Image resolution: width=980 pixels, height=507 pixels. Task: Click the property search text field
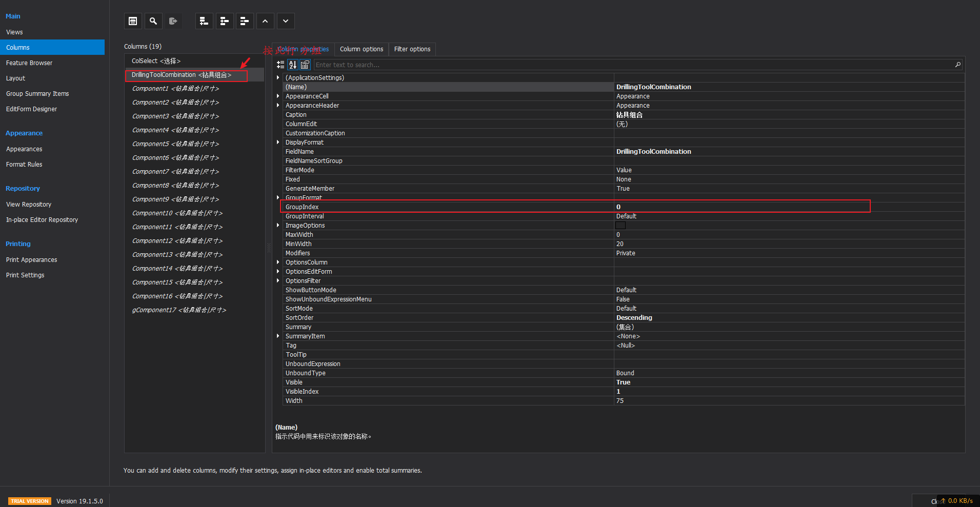click(633, 65)
